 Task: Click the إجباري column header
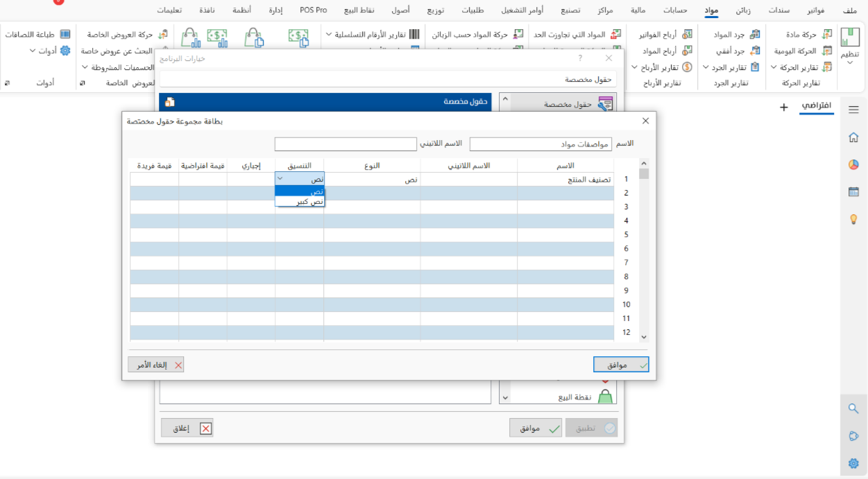251,166
